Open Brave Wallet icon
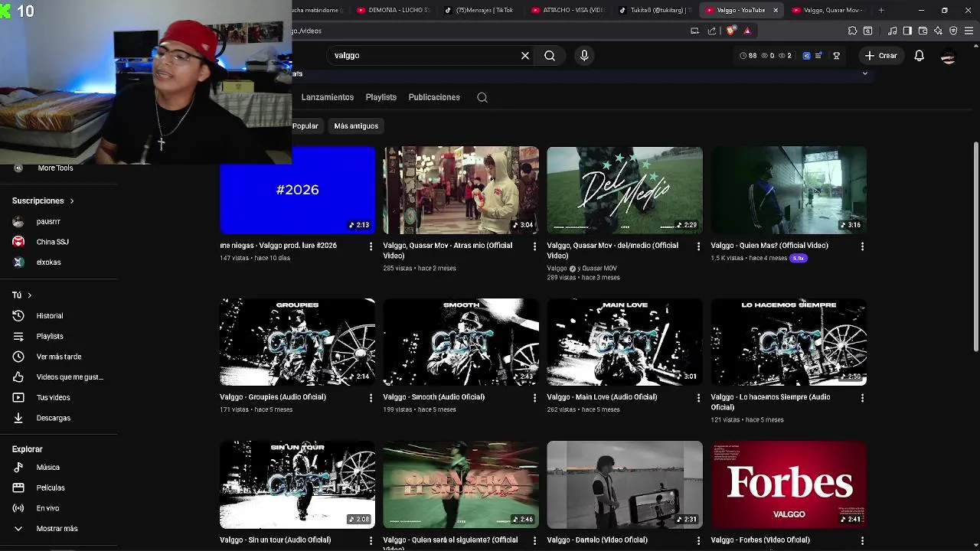Screen dimensions: 980x551 923,31
